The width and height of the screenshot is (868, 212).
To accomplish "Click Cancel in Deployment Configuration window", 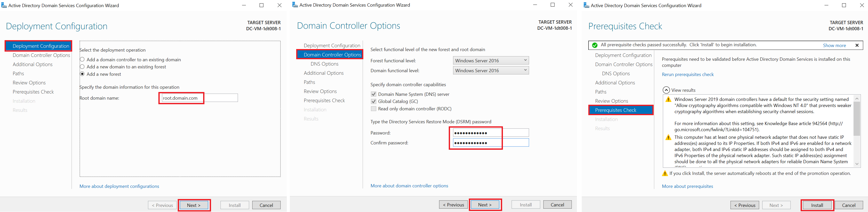I will coord(266,205).
